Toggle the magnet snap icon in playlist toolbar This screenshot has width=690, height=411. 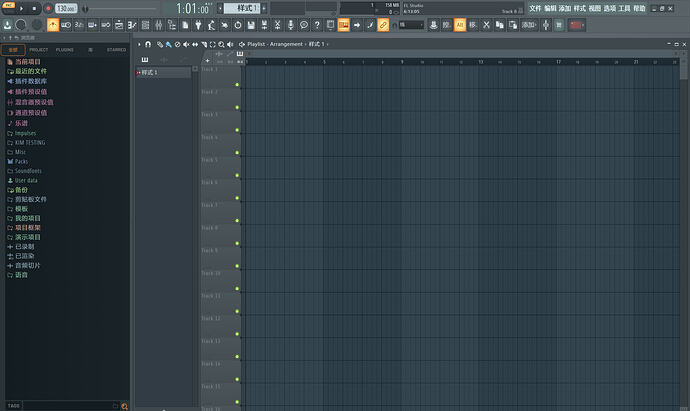coord(148,44)
